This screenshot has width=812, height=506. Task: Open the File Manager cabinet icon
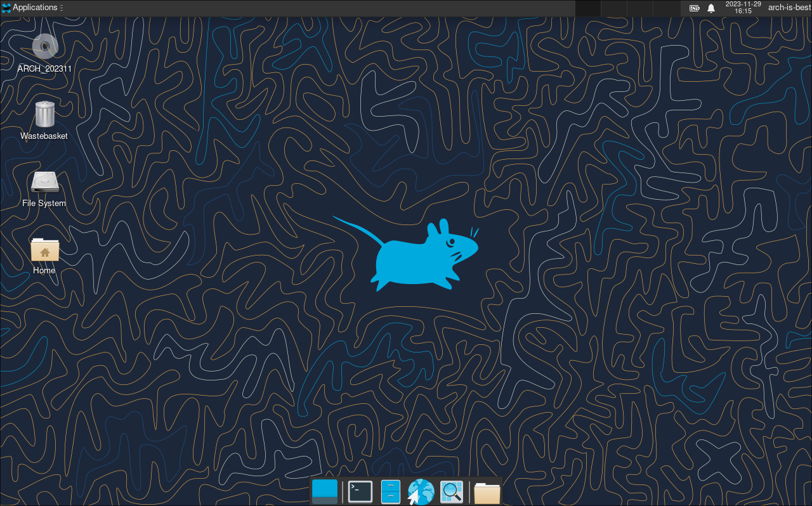[x=390, y=491]
